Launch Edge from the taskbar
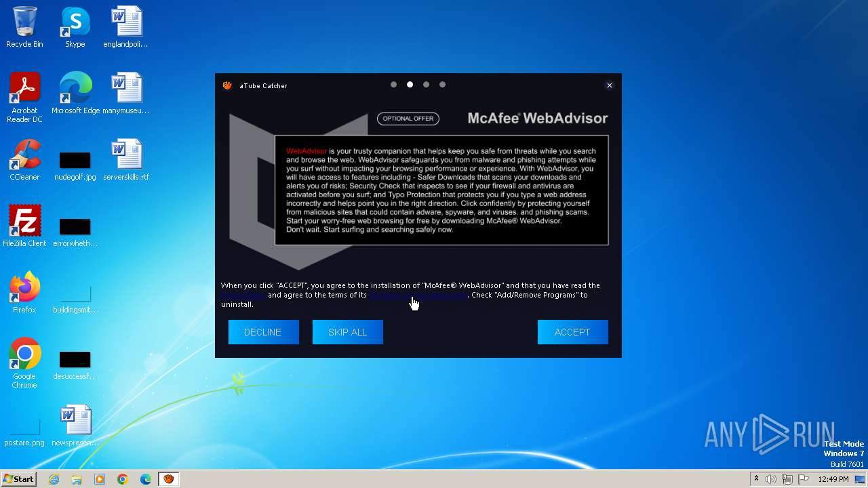The height and width of the screenshot is (488, 868). (146, 479)
